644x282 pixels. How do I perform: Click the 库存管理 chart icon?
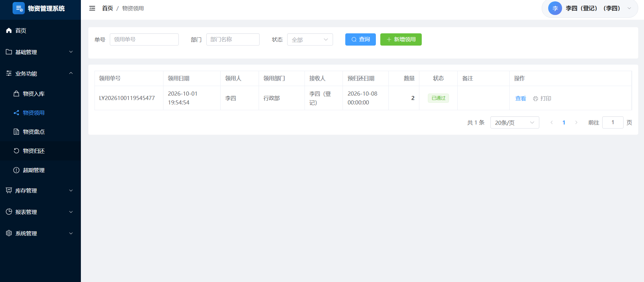coord(9,190)
